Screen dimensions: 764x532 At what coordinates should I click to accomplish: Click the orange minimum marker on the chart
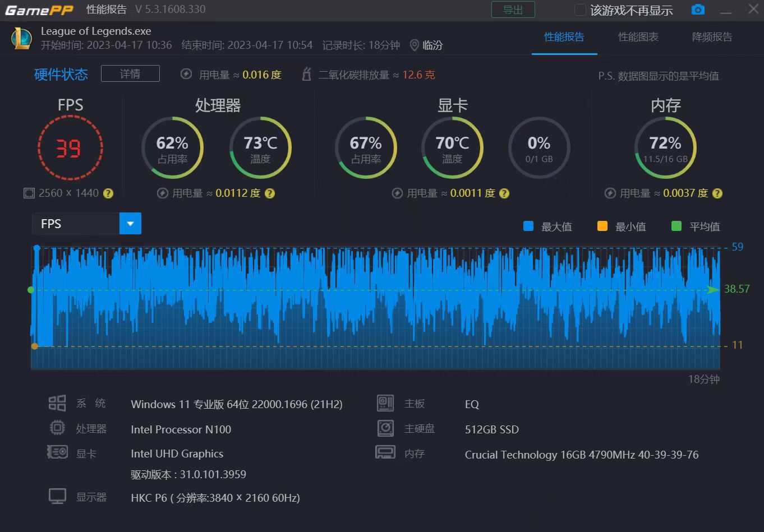click(34, 346)
